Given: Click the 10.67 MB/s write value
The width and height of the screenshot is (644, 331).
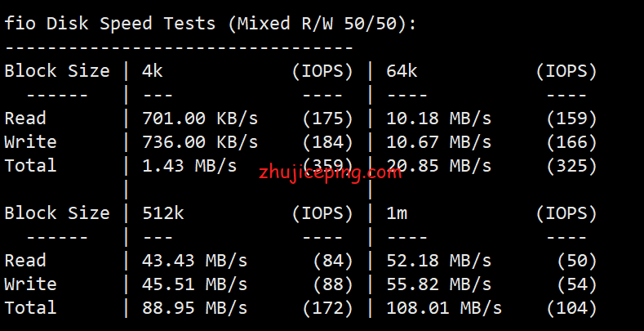Looking at the screenshot, I should coord(438,142).
